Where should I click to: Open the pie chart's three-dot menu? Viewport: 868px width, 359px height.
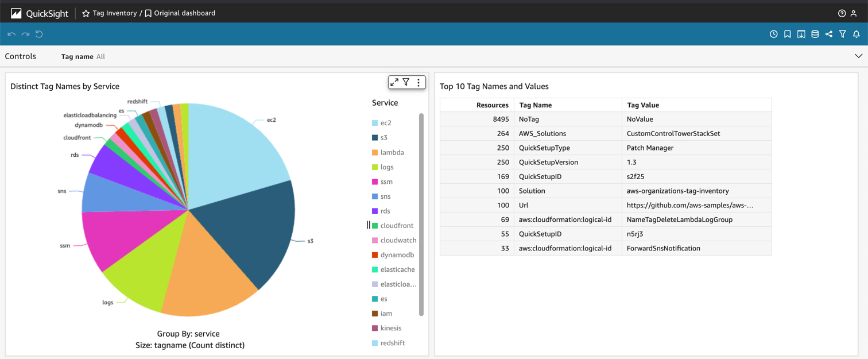[418, 83]
